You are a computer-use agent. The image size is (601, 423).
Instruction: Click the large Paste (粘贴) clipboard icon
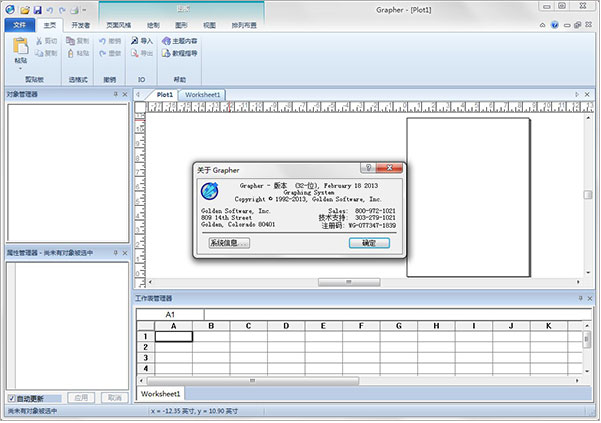click(21, 46)
